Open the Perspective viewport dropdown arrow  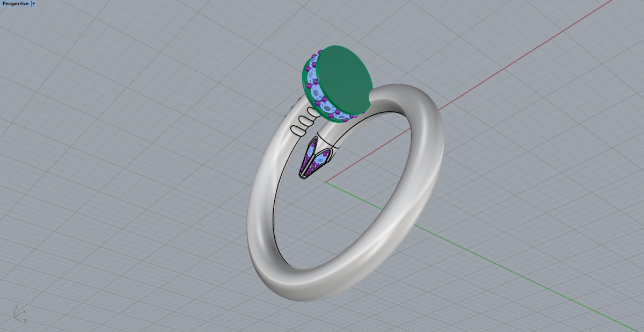point(33,3)
